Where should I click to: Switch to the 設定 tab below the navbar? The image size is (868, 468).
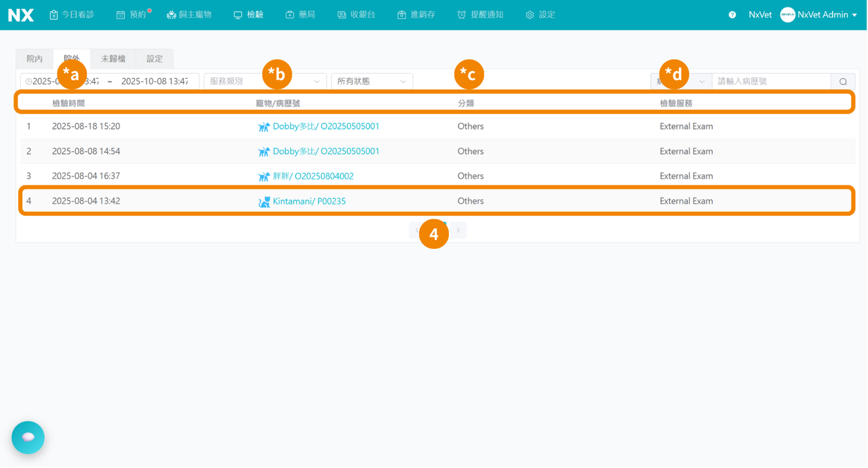(155, 59)
